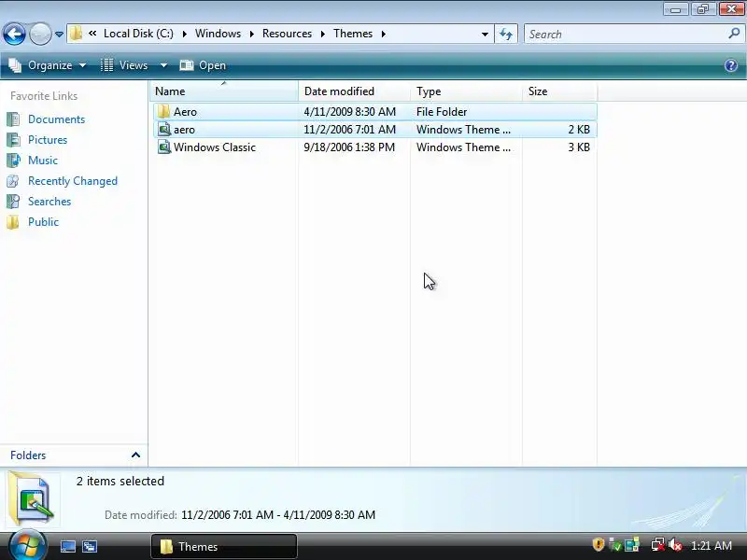Expand the Folders pane chevron

pos(135,455)
